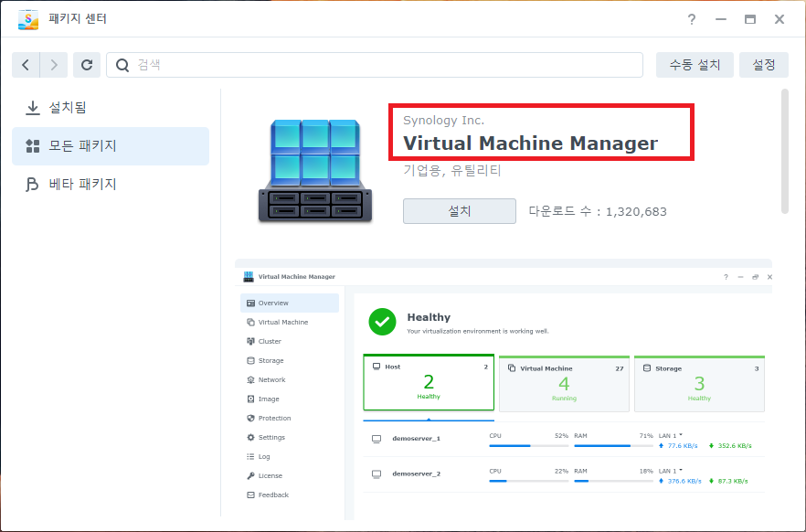This screenshot has height=532, width=806.
Task: Click the Synology Inc. developer text
Action: click(443, 121)
